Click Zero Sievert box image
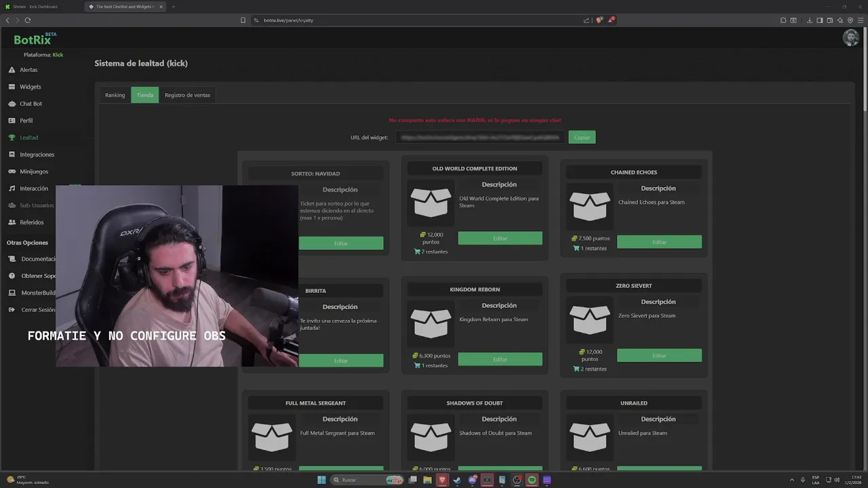This screenshot has width=868, height=488. coord(590,319)
